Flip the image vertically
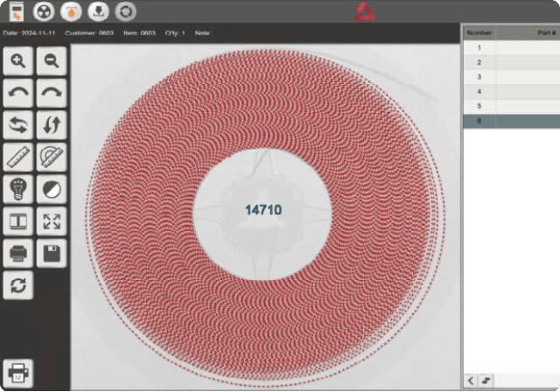Image resolution: width=560 pixels, height=392 pixels. [52, 125]
